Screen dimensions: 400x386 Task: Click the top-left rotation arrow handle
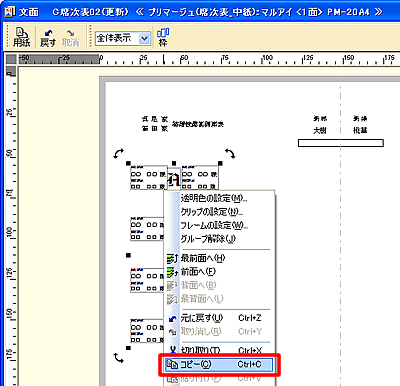[118, 153]
